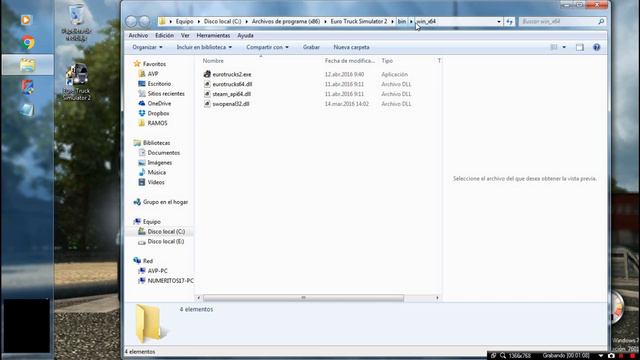Select the steam_api64.dll file icon
This screenshot has height=360, width=640.
point(207,94)
